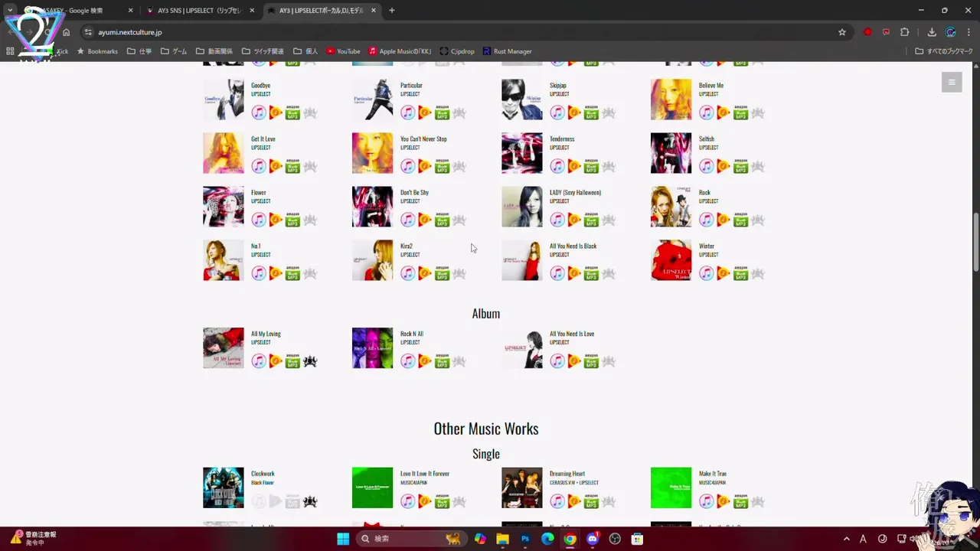Open iTunes link for Goodbye single
The image size is (980, 551).
pos(259,112)
